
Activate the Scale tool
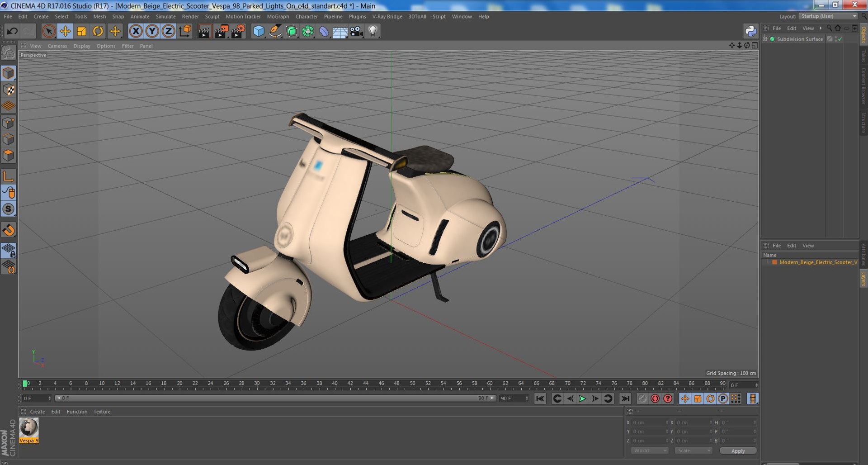(81, 31)
